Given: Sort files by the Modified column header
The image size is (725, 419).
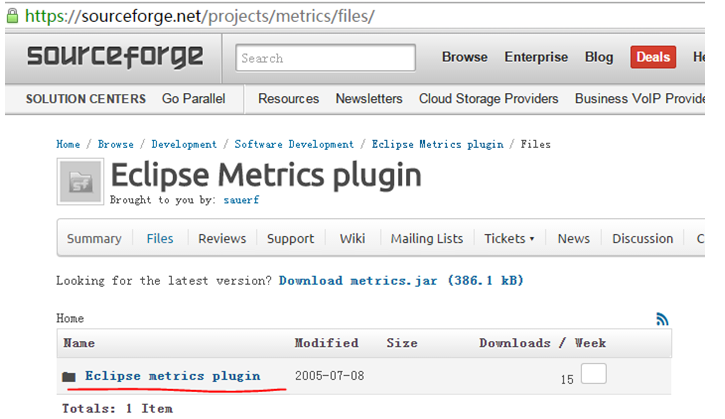Looking at the screenshot, I should [326, 343].
